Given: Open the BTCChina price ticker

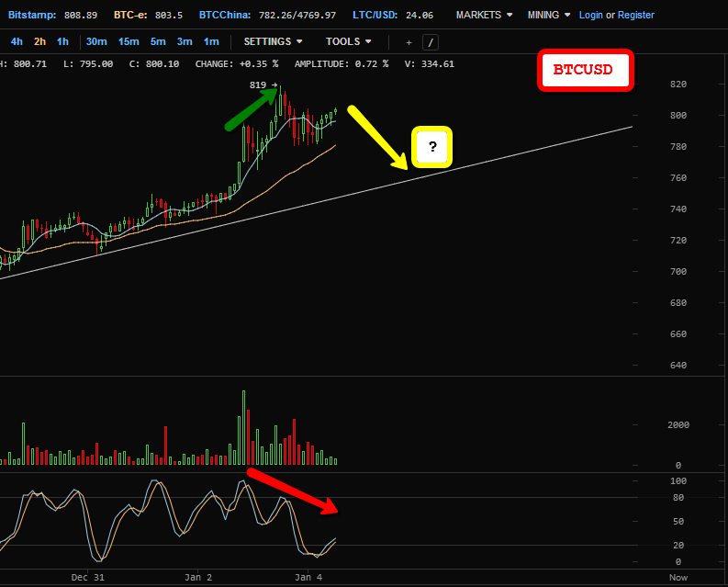Looking at the screenshot, I should point(267,15).
